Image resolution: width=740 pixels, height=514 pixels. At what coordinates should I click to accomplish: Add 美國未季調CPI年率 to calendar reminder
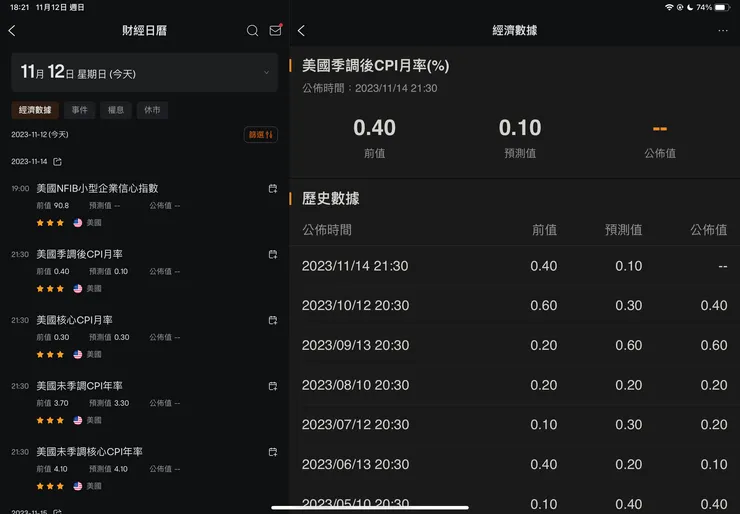(x=273, y=386)
